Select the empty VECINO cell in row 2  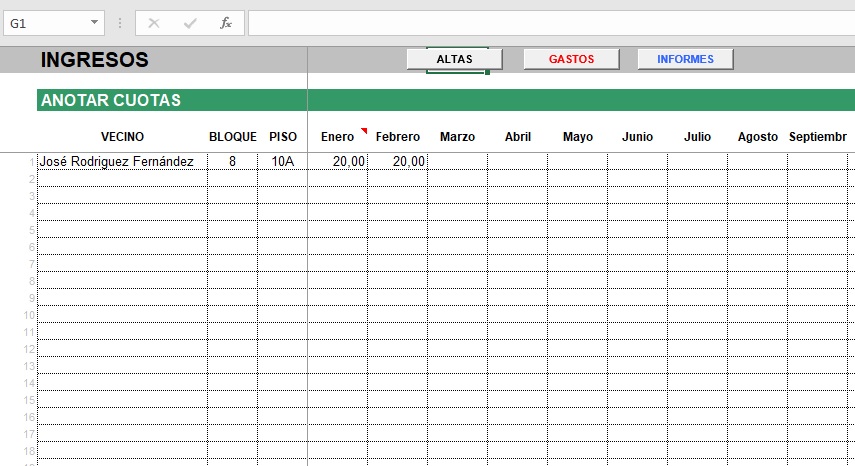(x=122, y=179)
